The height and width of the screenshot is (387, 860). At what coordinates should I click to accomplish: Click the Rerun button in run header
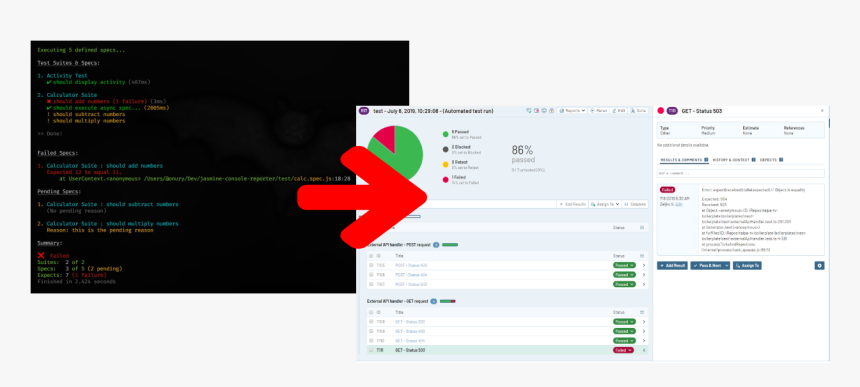(599, 111)
